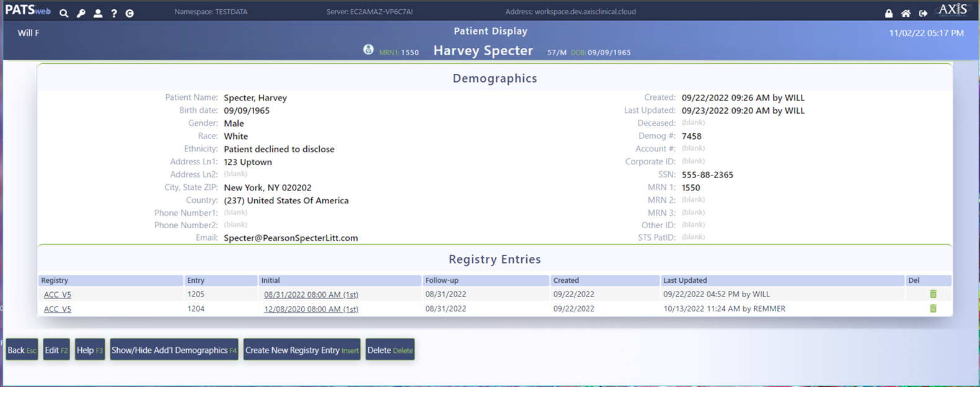Click the email 'Specter@PearsonSpecterLitt.com'
This screenshot has width=980, height=397.
pos(291,238)
